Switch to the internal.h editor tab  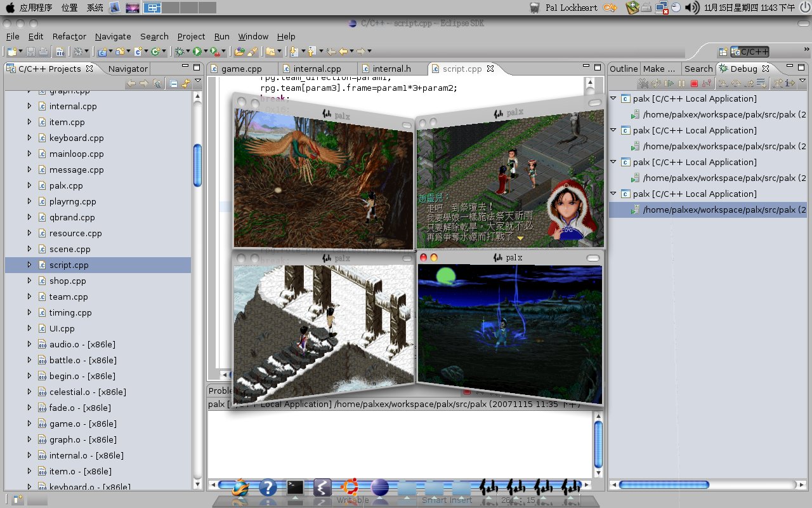tap(391, 69)
